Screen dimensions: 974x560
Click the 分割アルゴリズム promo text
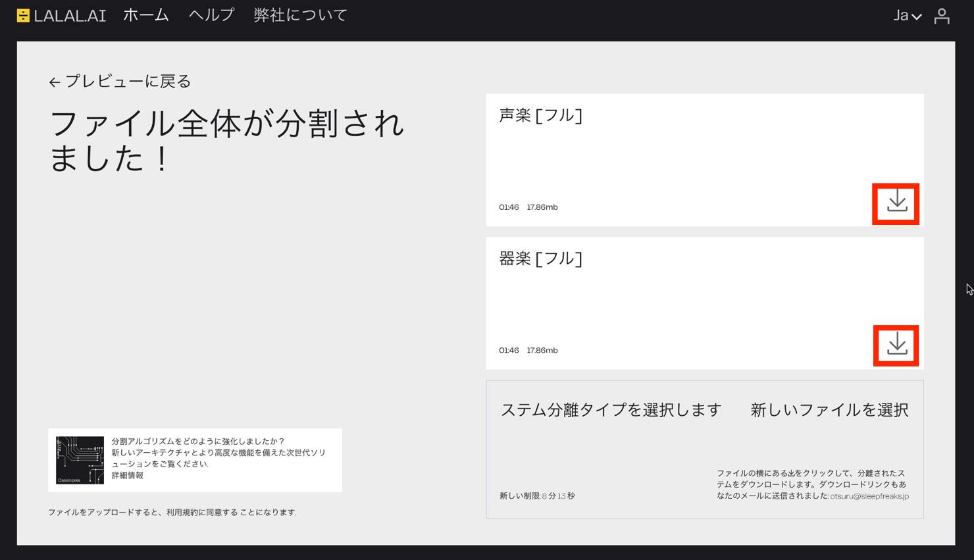coord(218,458)
